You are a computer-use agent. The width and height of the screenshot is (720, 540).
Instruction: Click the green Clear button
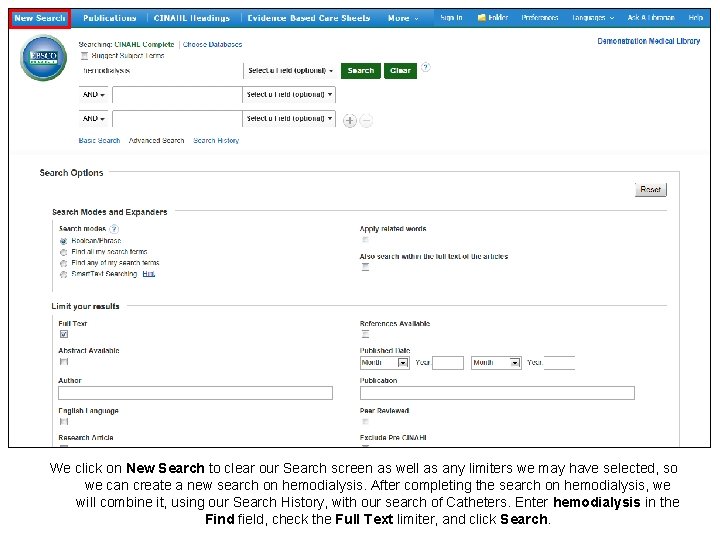(x=400, y=71)
